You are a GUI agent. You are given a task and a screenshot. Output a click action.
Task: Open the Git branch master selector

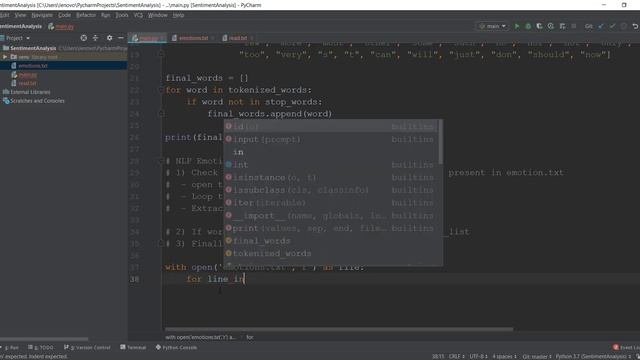[537, 357]
